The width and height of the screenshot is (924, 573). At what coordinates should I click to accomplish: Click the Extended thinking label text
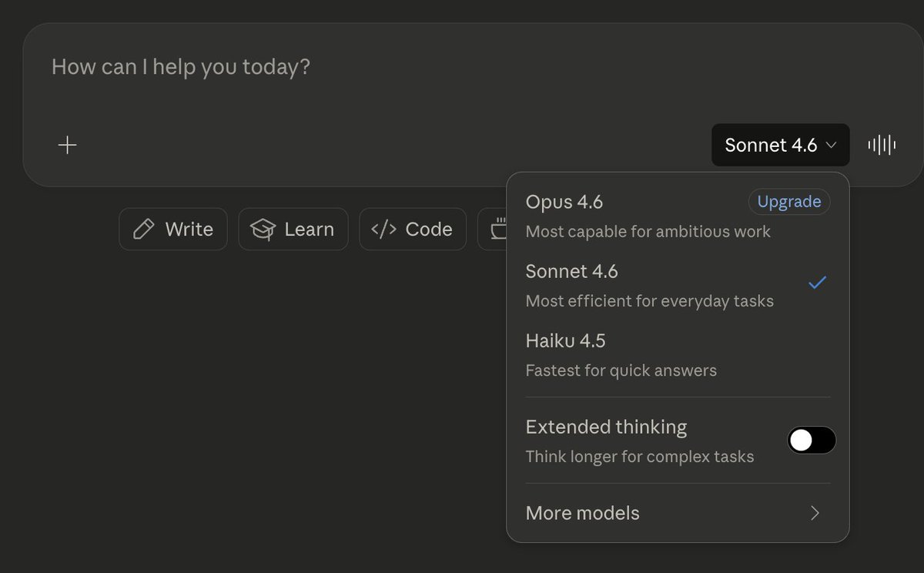pos(606,427)
